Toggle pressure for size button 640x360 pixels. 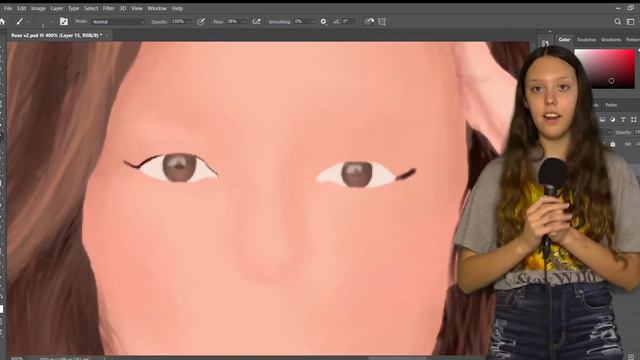(x=369, y=22)
